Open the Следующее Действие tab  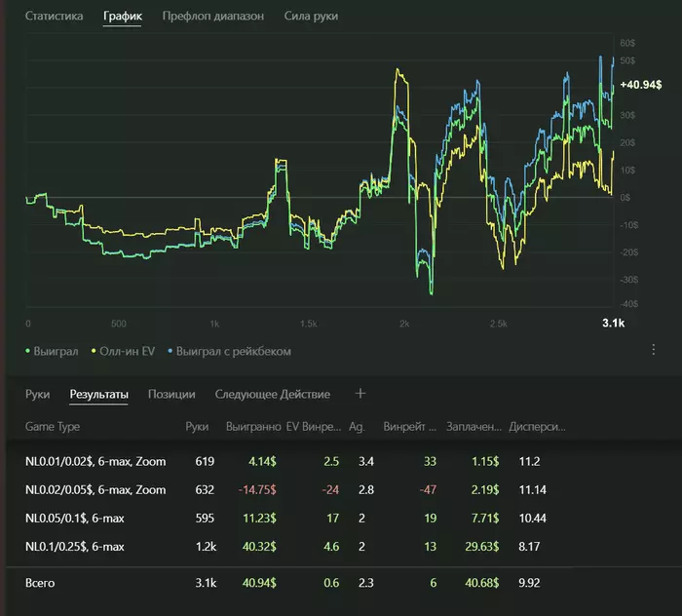click(x=272, y=395)
